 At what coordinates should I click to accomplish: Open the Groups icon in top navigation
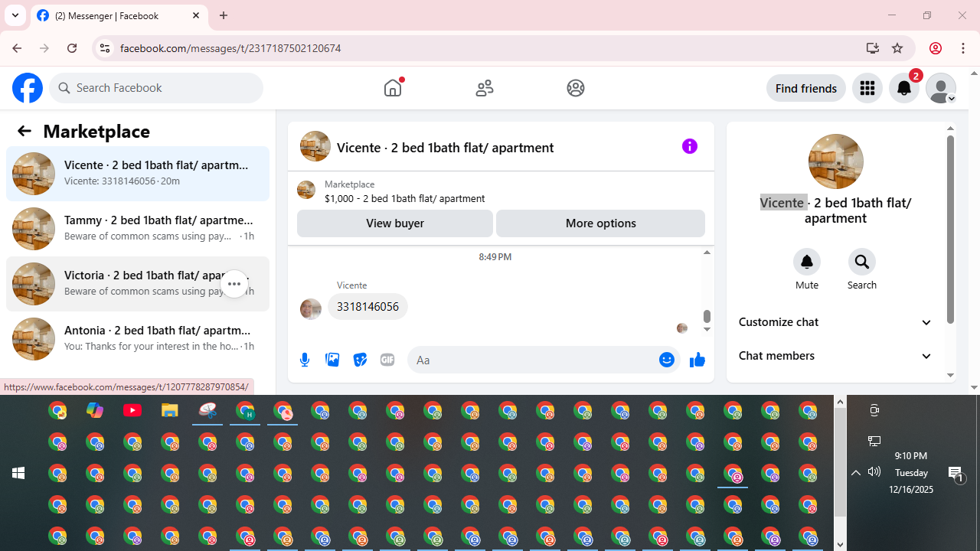coord(576,88)
